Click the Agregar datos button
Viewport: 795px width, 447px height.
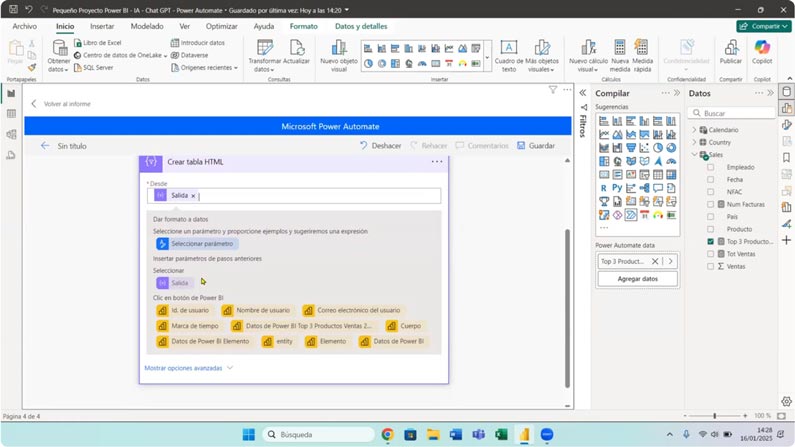tap(637, 279)
